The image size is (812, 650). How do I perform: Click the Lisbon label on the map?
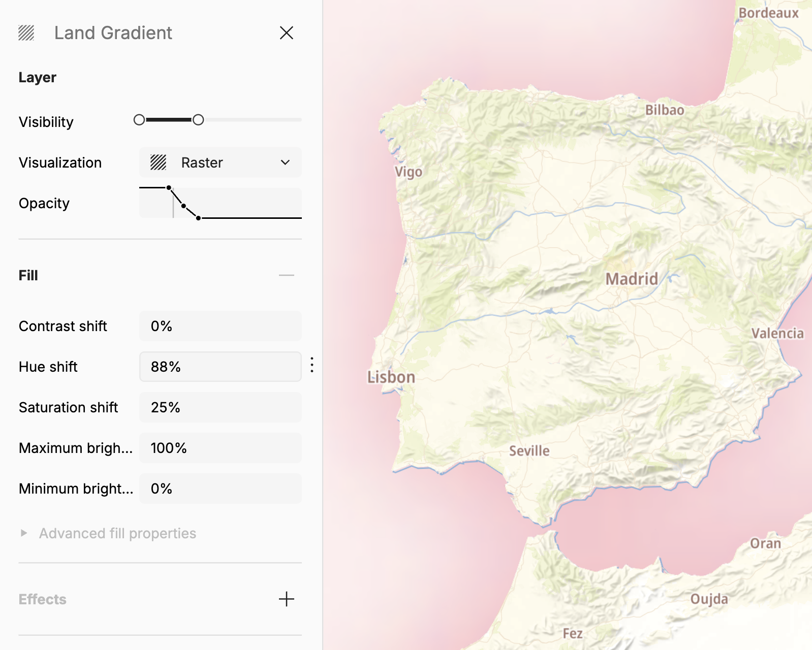pyautogui.click(x=391, y=377)
